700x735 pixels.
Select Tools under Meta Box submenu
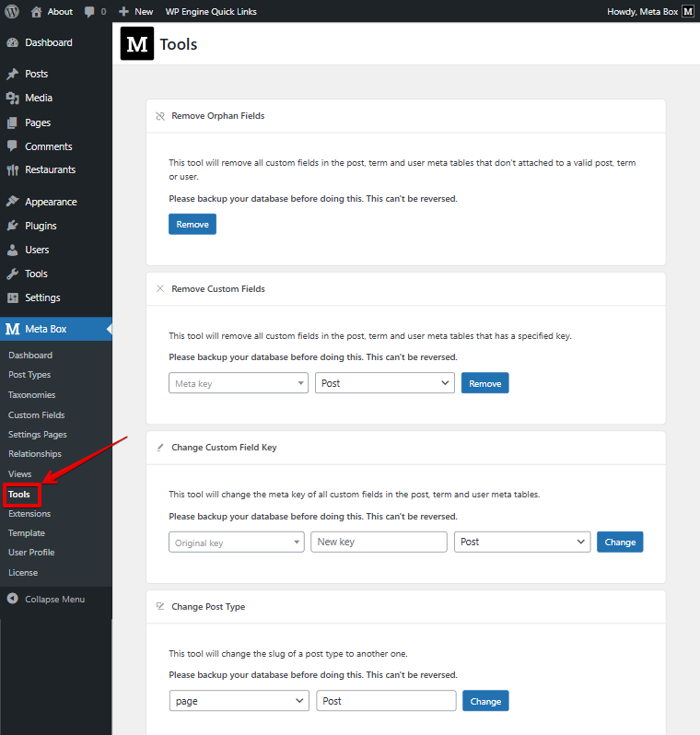[19, 494]
